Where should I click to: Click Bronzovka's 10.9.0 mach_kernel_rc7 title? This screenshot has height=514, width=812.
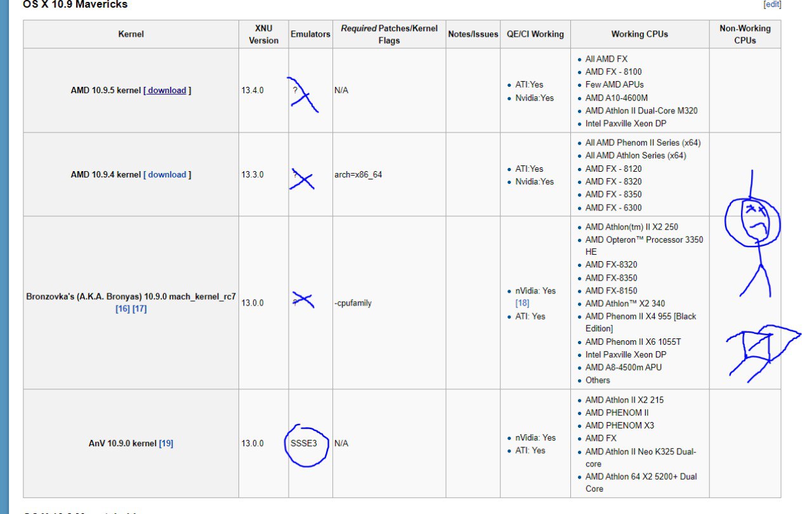click(131, 297)
